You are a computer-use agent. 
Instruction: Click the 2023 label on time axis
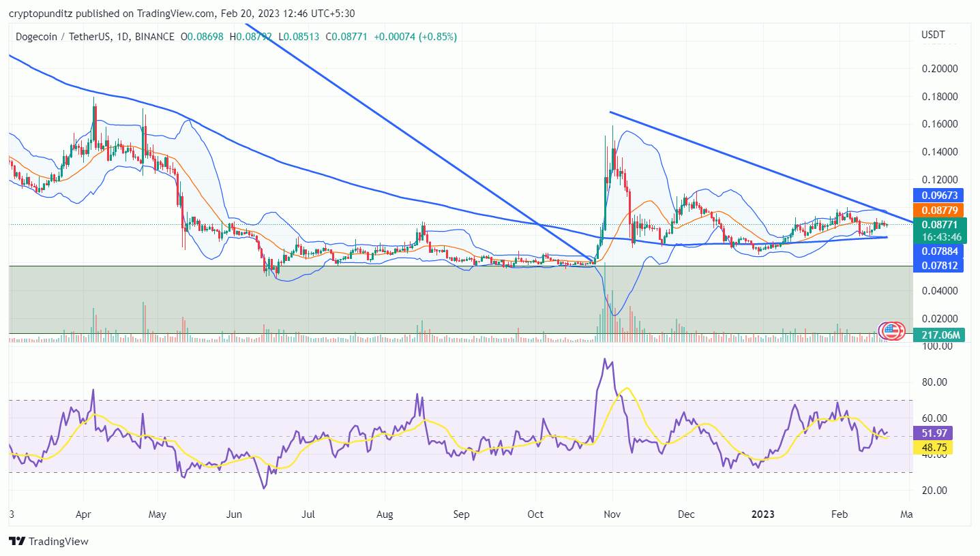coord(763,514)
